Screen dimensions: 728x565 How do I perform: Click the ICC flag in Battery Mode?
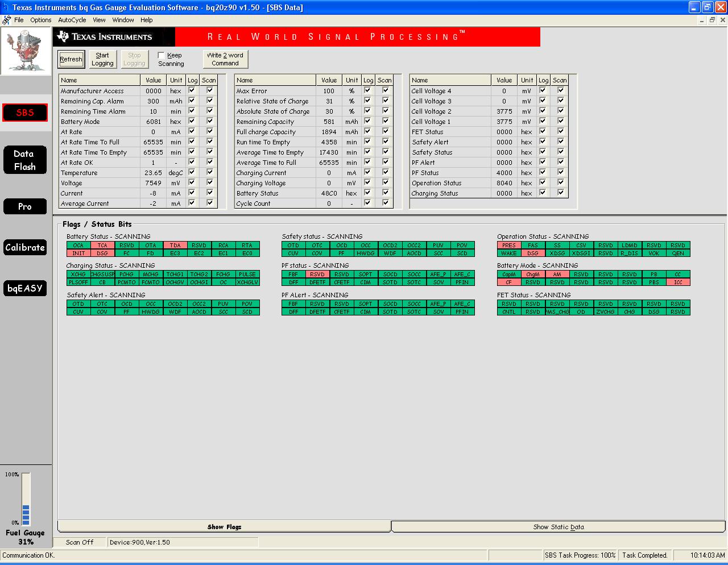pyautogui.click(x=678, y=282)
